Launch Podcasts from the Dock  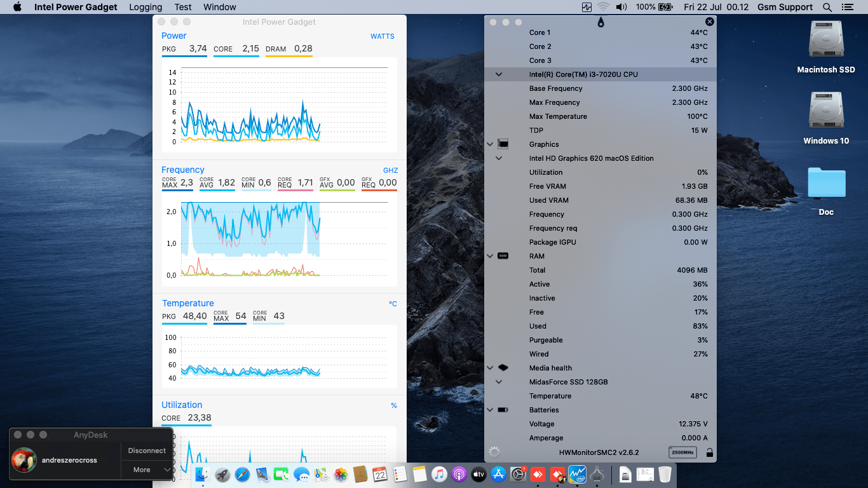tap(459, 474)
